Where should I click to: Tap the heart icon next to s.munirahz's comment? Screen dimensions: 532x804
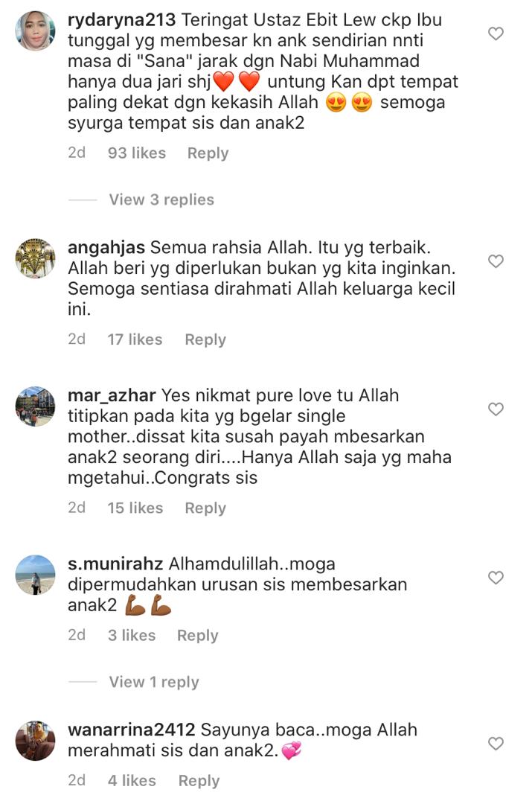pos(496,578)
